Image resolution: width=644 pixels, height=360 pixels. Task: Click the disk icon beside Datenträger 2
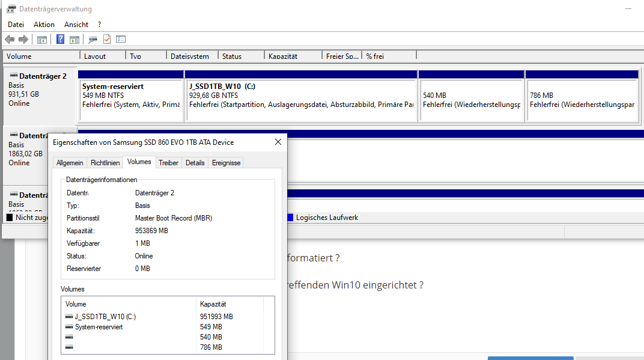coord(14,76)
